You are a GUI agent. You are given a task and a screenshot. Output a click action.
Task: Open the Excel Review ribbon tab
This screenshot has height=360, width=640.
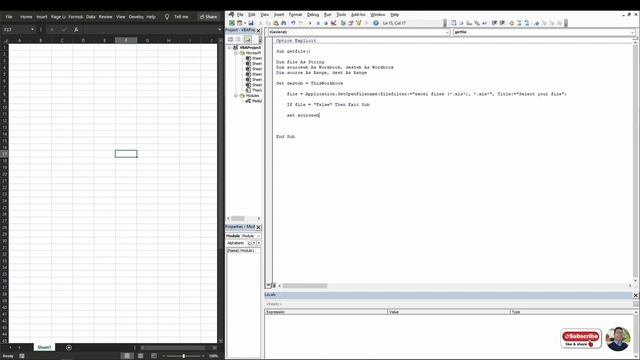click(x=105, y=17)
